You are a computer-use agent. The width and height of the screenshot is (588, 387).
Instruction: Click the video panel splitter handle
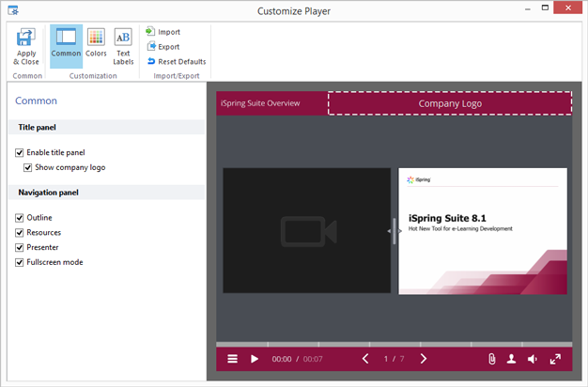point(395,231)
